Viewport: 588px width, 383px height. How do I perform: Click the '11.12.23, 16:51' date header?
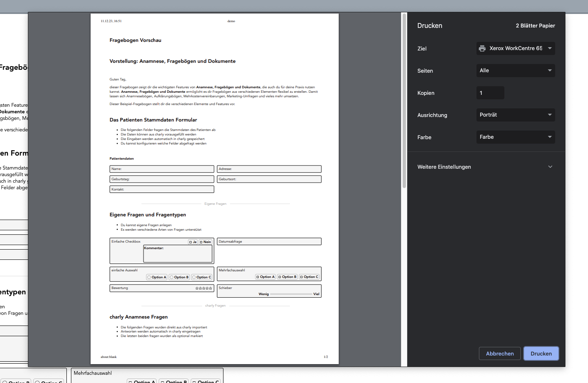click(x=111, y=21)
